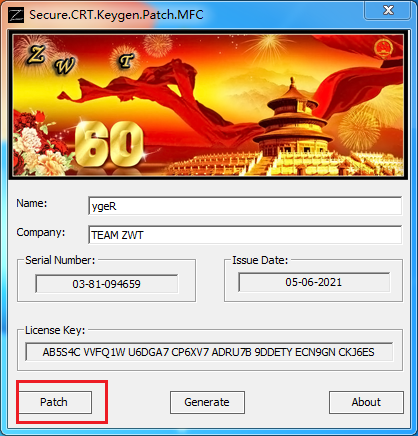Click the Generate button
This screenshot has height=436, width=418.
click(x=207, y=402)
